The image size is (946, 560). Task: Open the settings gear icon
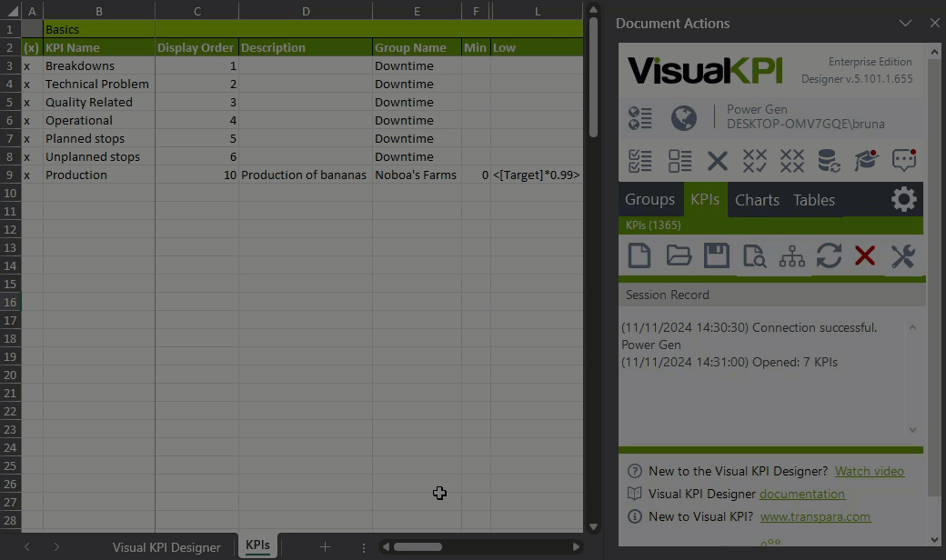[x=904, y=199]
